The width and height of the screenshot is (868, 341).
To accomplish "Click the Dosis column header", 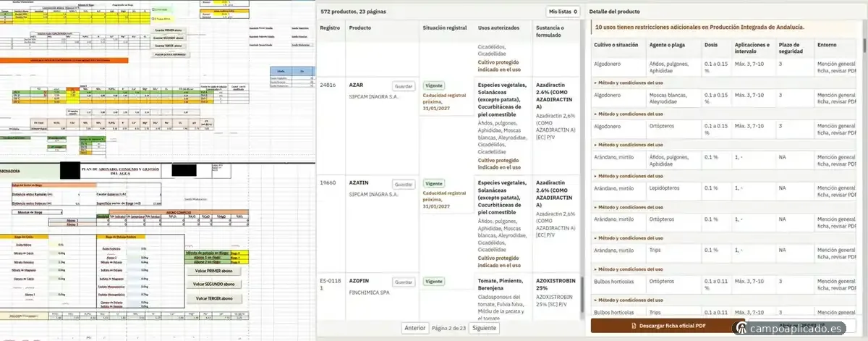I will 711,44.
